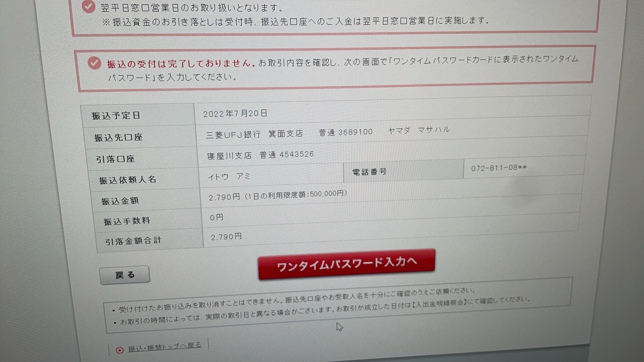Click the red arrow icon beside 振込・振替トップへ戻る
The image size is (644, 362).
click(120, 350)
